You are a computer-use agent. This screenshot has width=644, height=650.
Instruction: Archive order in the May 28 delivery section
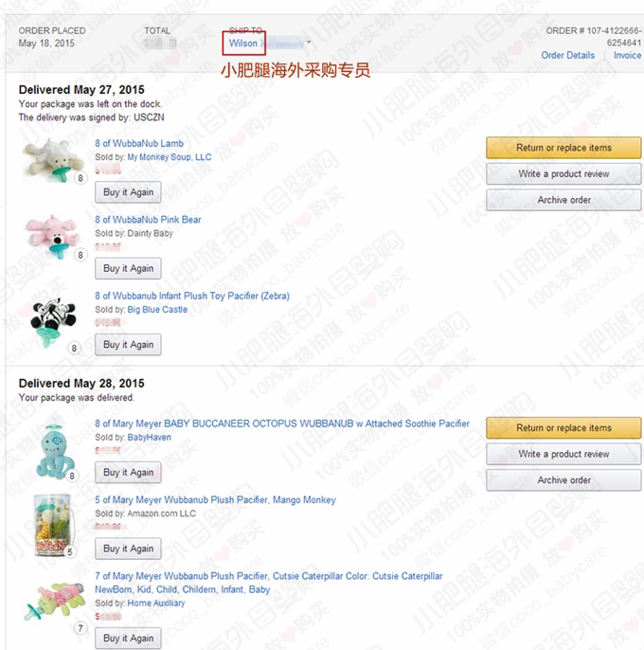tap(563, 480)
